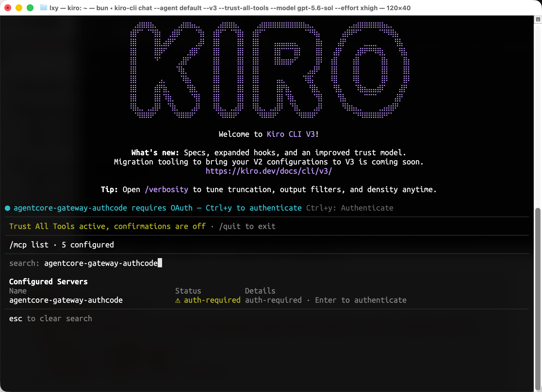Click the Kiro CLI V3 welcome text
The width and height of the screenshot is (542, 392).
coord(291,134)
